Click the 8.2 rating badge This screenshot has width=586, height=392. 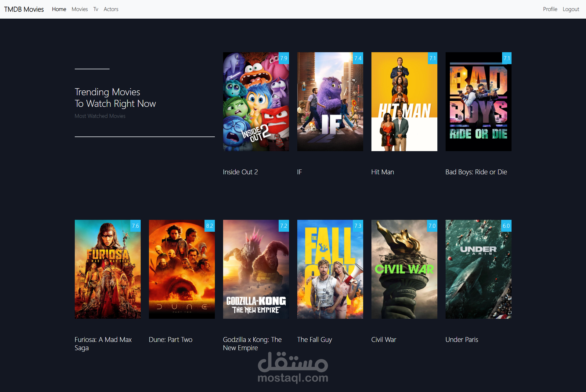(x=209, y=226)
